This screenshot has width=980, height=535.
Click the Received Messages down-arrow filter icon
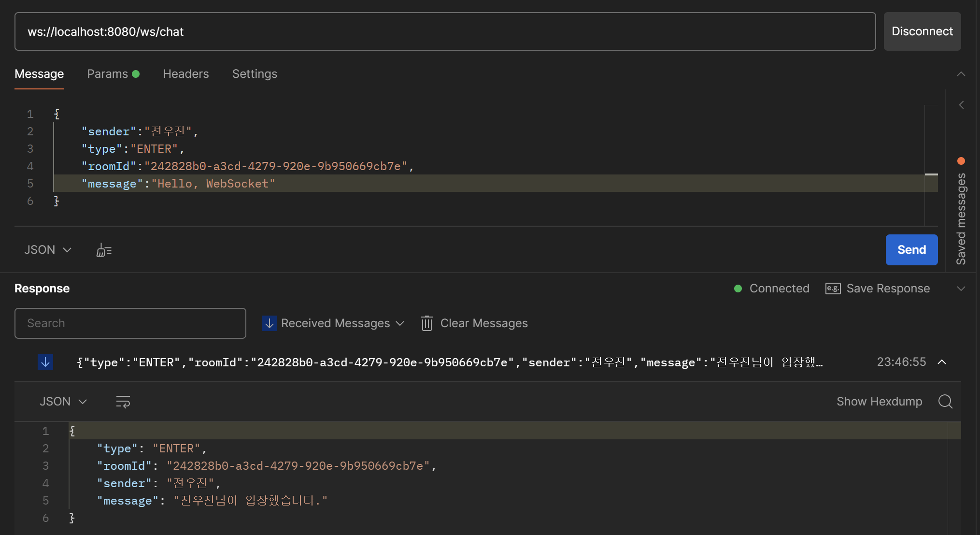(x=269, y=323)
